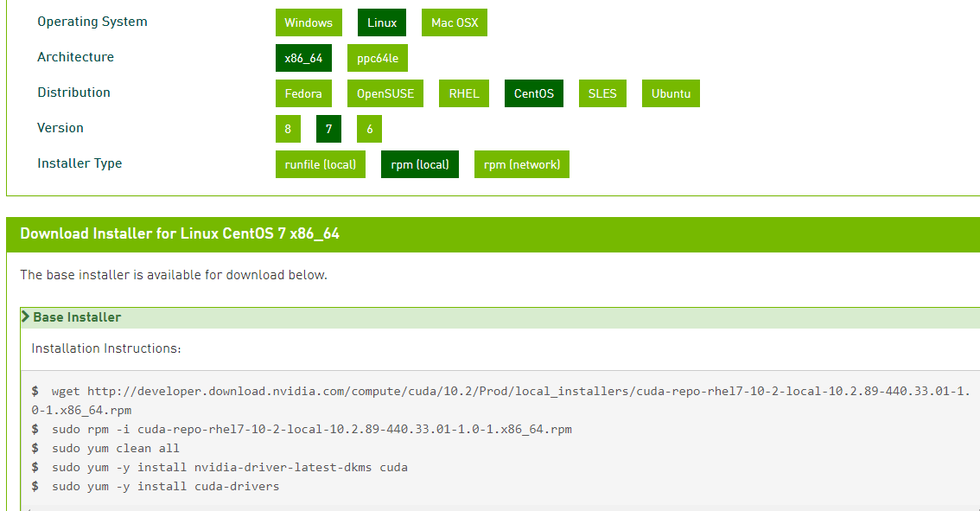Click the 'Version' row label
Screen dimensions: 980x511
coord(60,128)
